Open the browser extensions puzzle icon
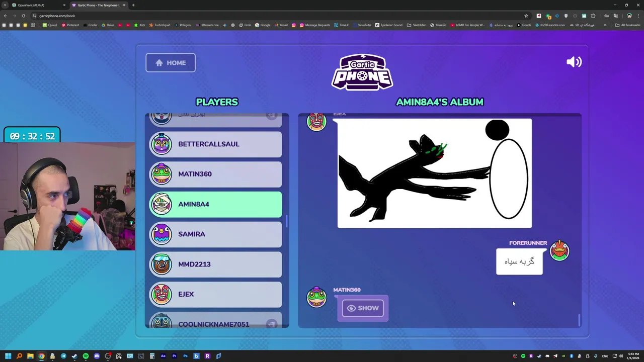The image size is (644, 362). click(x=593, y=16)
